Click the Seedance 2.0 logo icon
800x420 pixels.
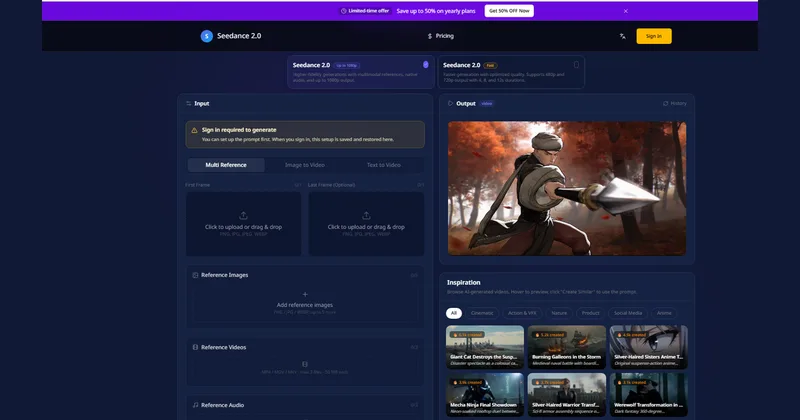[x=207, y=36]
